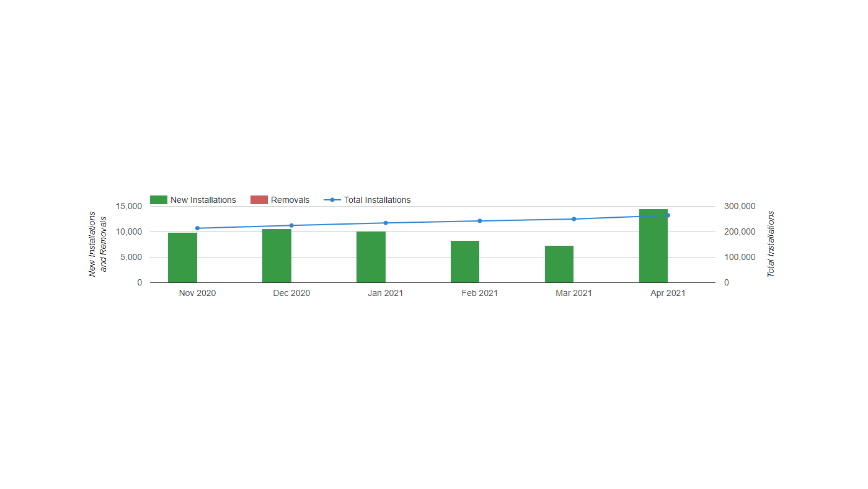Click the Nov 2020 axis label
This screenshot has width=868, height=489.
(x=197, y=293)
